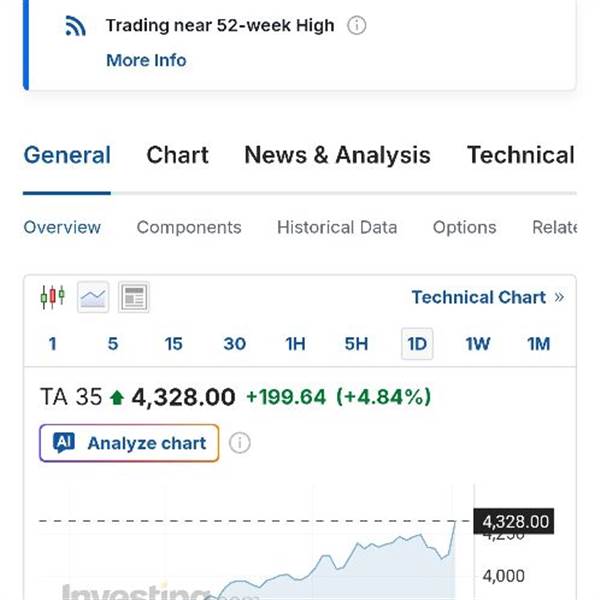Select the 5H timeframe
The image size is (600, 600).
pos(356,344)
